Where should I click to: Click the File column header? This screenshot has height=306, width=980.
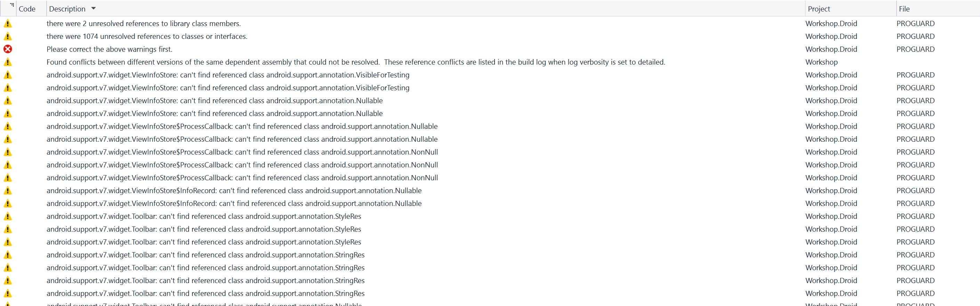click(x=904, y=9)
